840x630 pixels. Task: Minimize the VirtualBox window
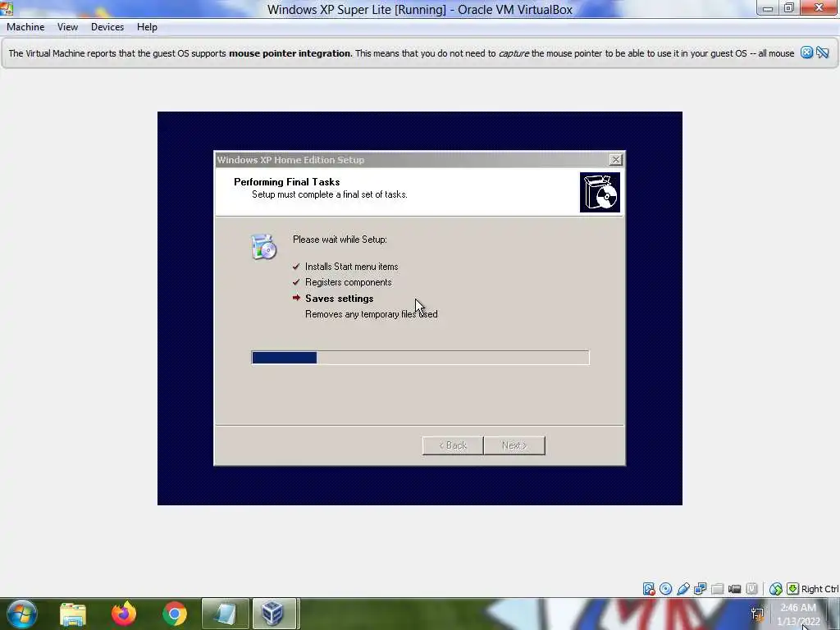pos(768,7)
